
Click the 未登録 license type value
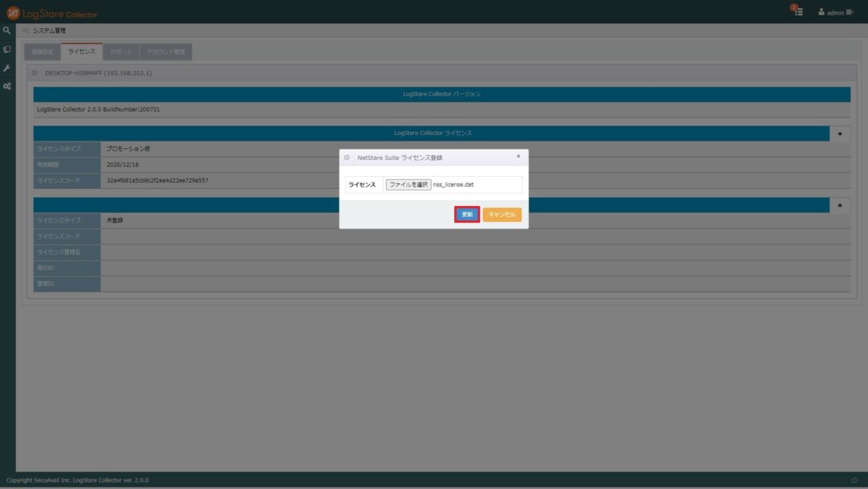click(x=115, y=220)
